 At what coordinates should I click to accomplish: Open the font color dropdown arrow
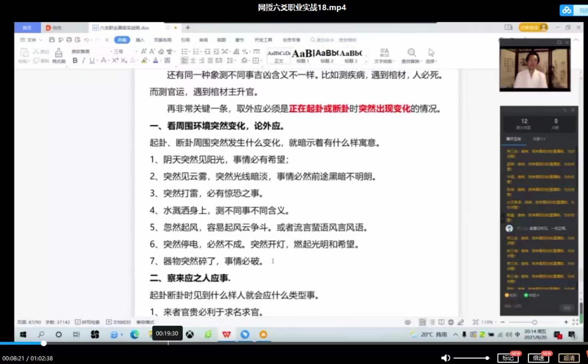click(161, 61)
